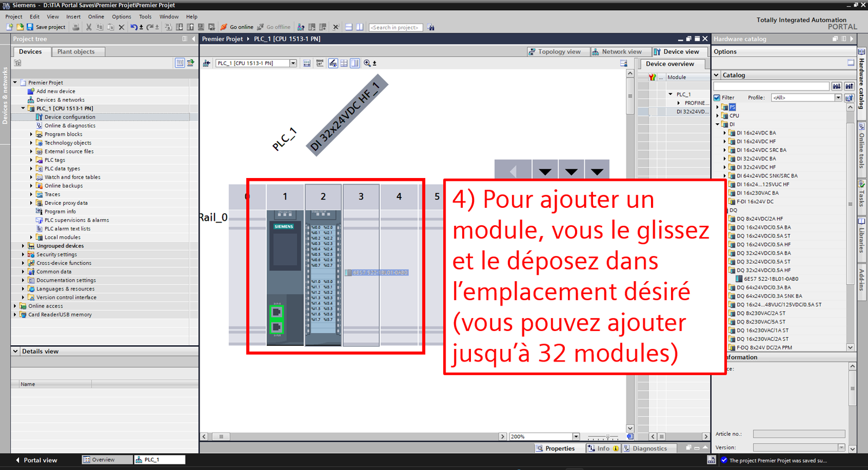Open the Info tab in inspector
868x470 pixels.
[x=603, y=448]
